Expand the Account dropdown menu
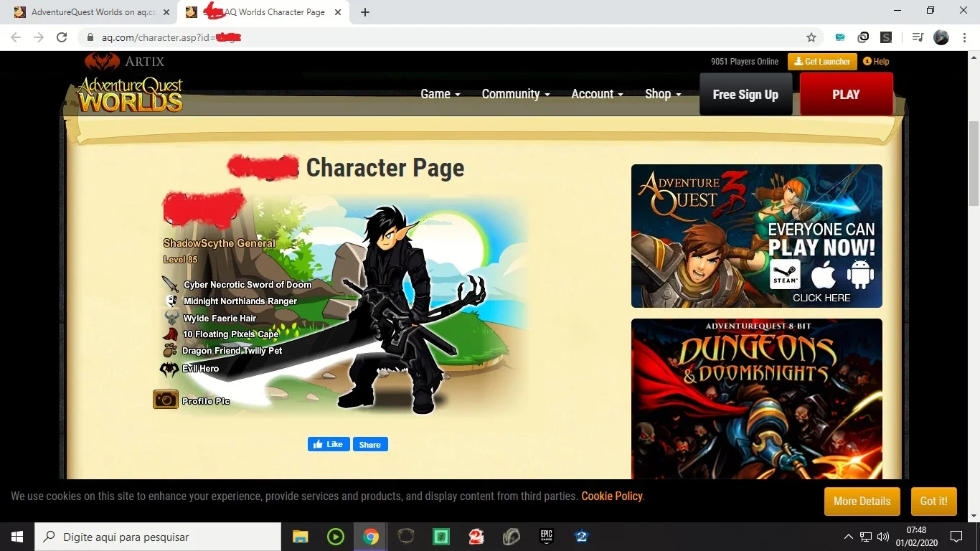Screen dimensions: 980x551 point(597,94)
